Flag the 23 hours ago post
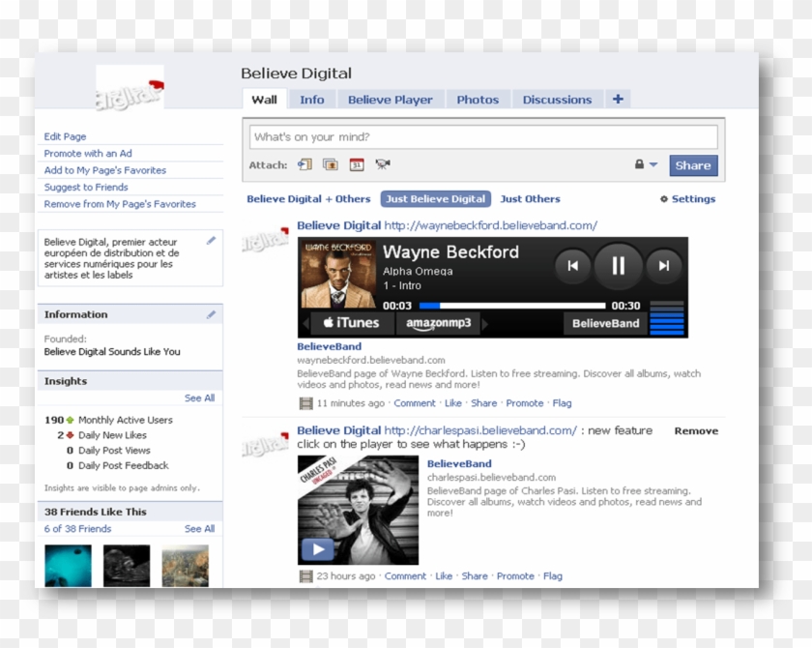Image resolution: width=812 pixels, height=648 pixels. point(553,576)
